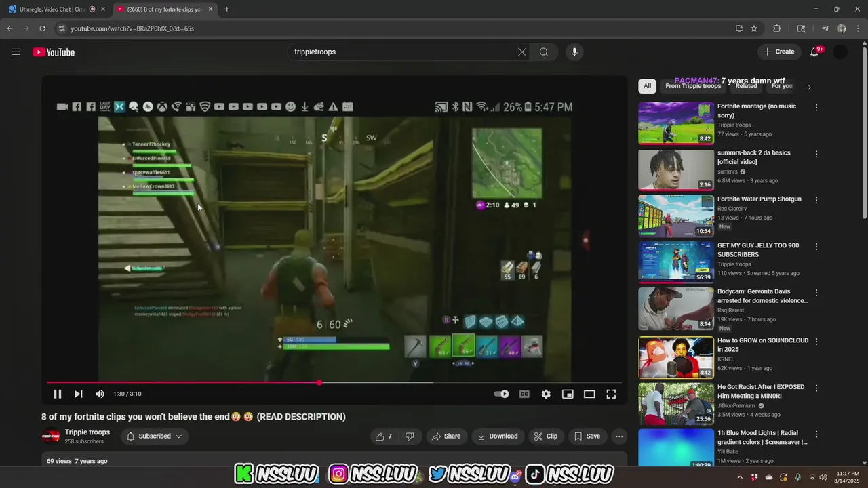Go back in browser history
Screen dimensions: 868x488
click(x=9, y=28)
